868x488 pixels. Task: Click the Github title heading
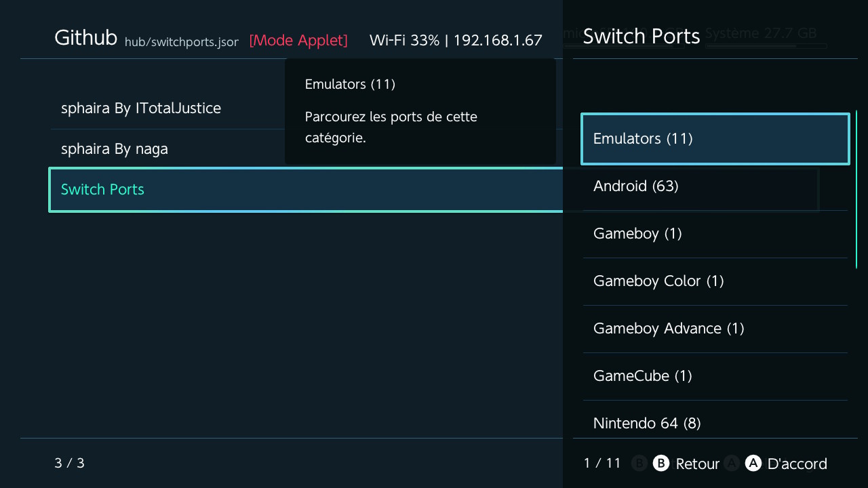(x=85, y=38)
